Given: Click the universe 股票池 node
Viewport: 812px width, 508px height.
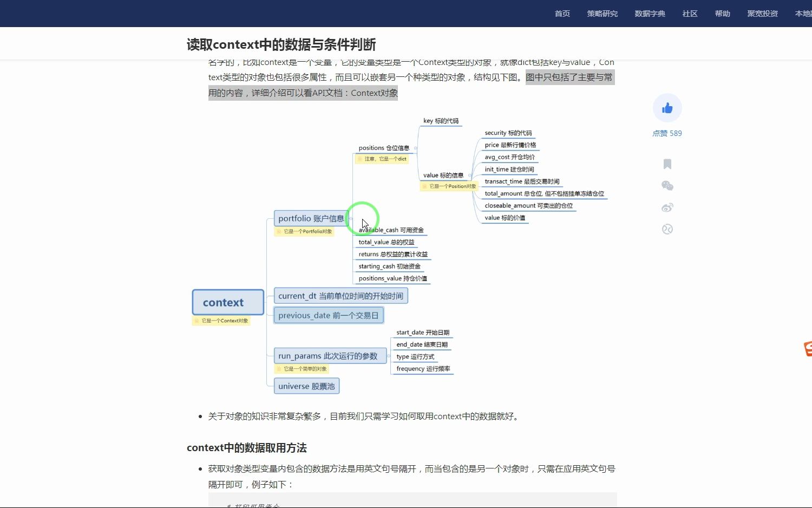Looking at the screenshot, I should point(307,386).
